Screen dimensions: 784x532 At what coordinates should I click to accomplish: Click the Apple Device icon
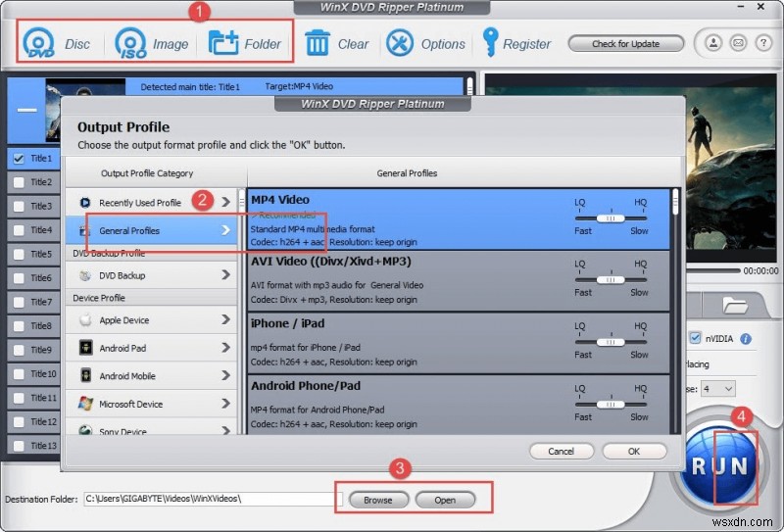(x=85, y=320)
